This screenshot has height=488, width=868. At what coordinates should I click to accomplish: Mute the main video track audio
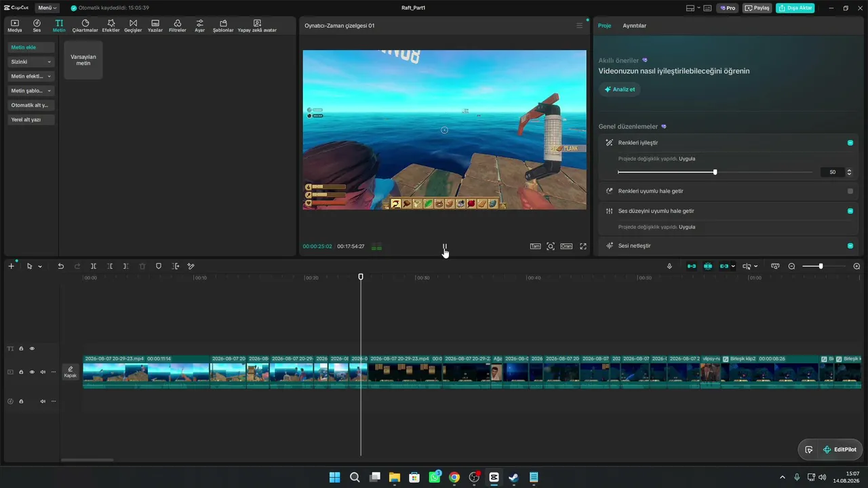pos(43,372)
